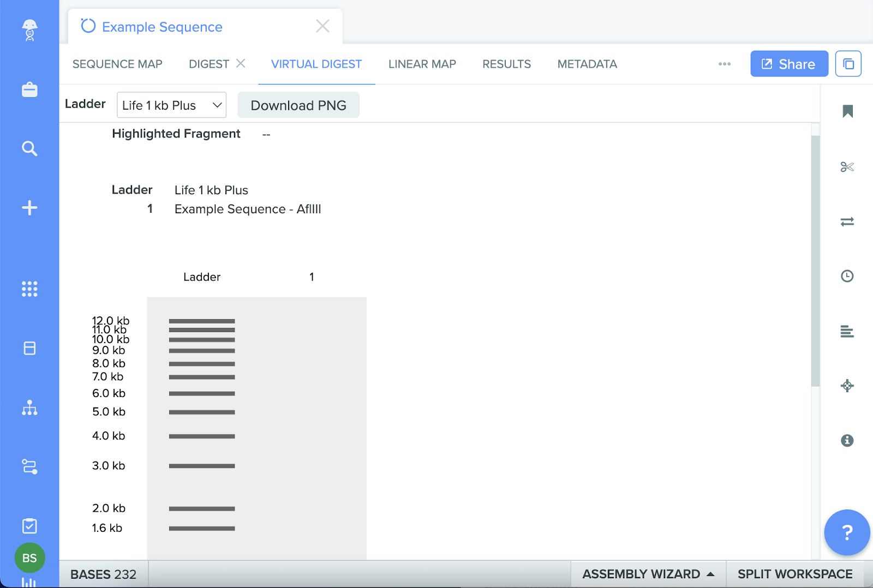Open the three-dots more tabs menu
Image resolution: width=873 pixels, height=588 pixels.
[x=725, y=64]
